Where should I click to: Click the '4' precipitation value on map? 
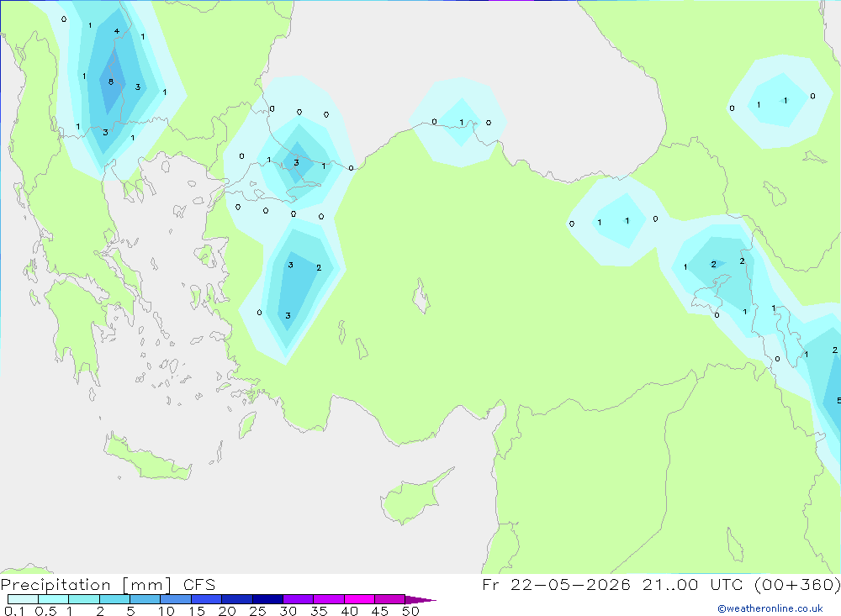point(116,31)
